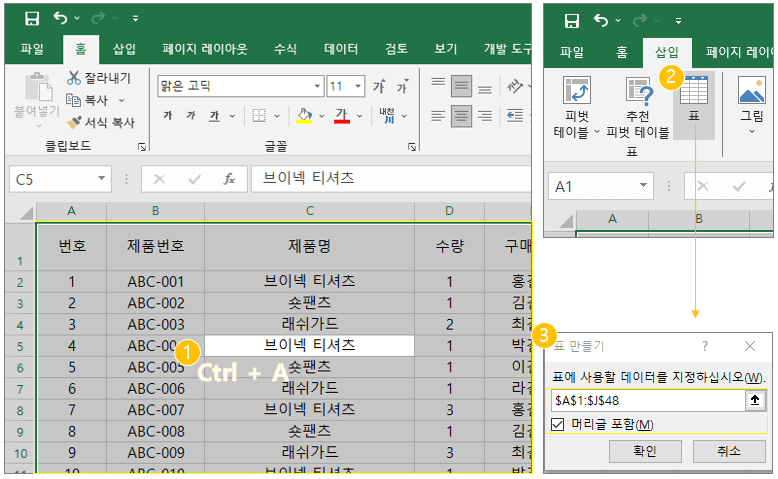The image size is (778, 479).
Task: Click Select All corner of left sheet
Action: point(24,212)
